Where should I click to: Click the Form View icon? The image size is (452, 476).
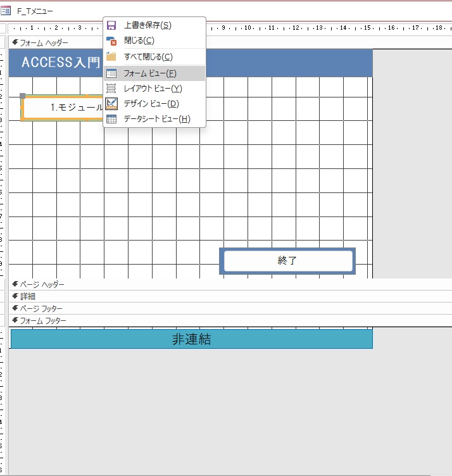111,73
